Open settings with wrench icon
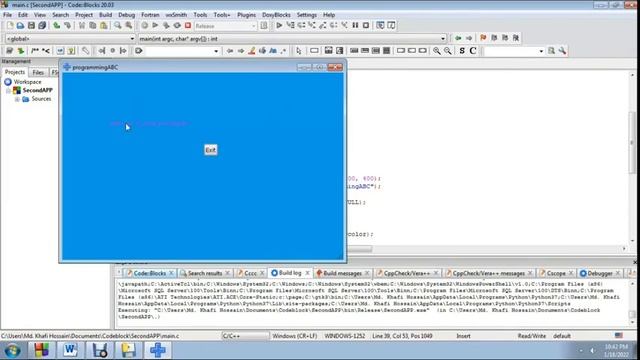Viewport: 640px width, 360px height. (x=562, y=51)
